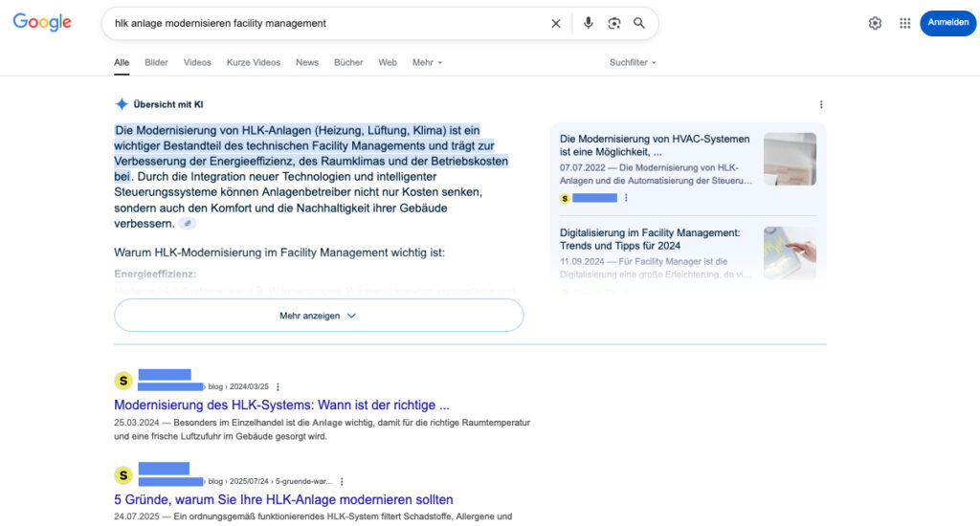The height and width of the screenshot is (526, 980).
Task: Open the Bücher tab
Action: click(x=348, y=62)
